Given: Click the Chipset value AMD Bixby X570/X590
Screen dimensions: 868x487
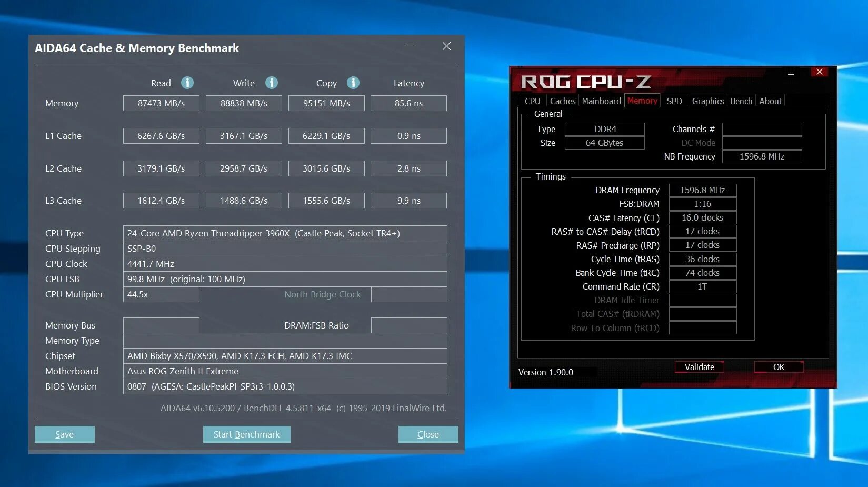Looking at the screenshot, I should coord(285,356).
